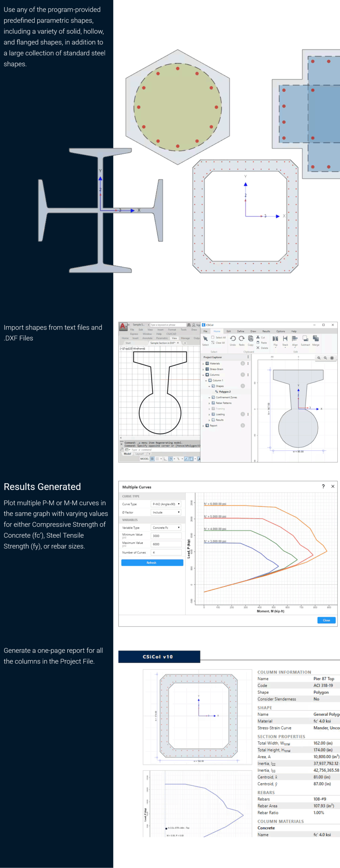Expand the Materials tree node
This screenshot has width=340, height=868.
point(203,363)
